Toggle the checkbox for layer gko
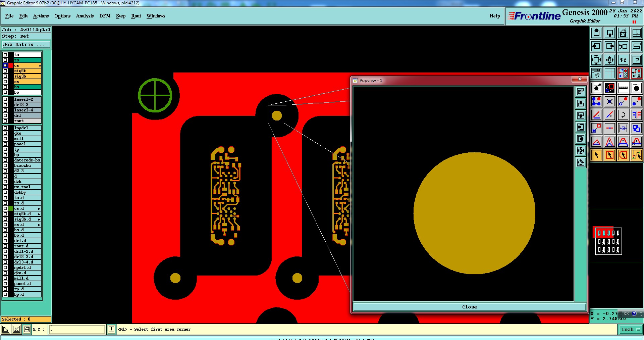Screen dimensions: 644x340 (5, 133)
